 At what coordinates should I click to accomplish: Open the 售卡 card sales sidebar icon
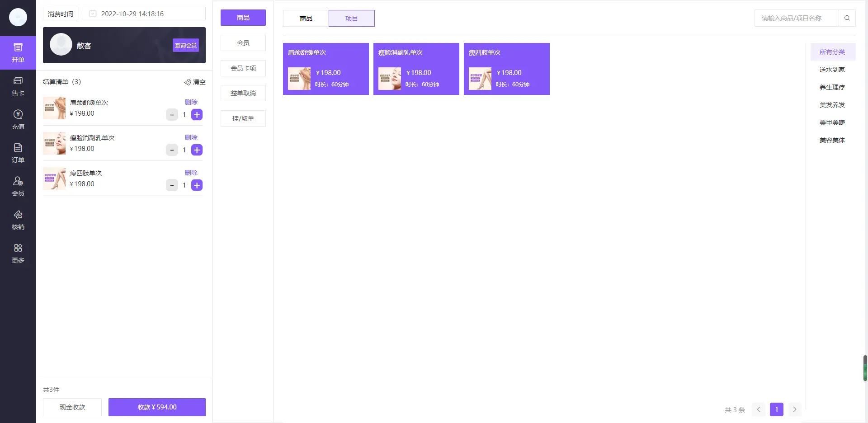pos(18,86)
